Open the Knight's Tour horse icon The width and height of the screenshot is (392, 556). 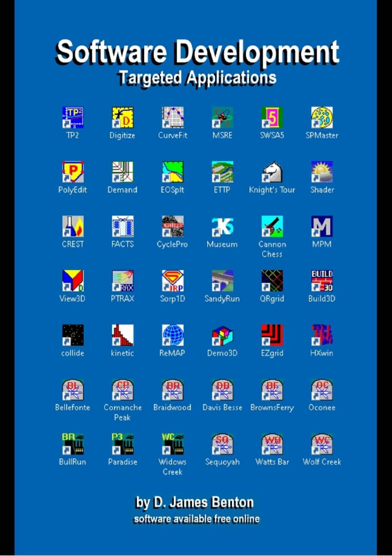click(x=272, y=172)
